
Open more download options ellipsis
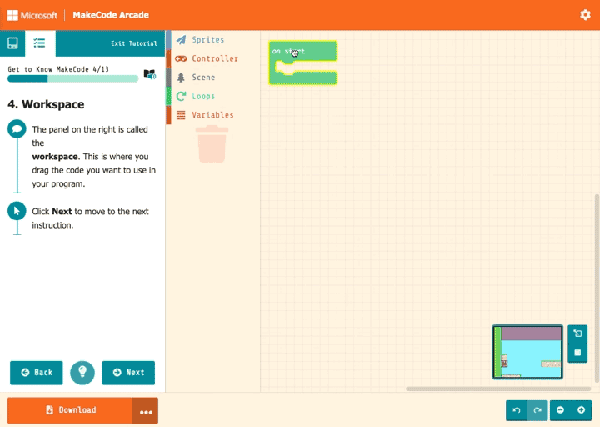coord(145,411)
